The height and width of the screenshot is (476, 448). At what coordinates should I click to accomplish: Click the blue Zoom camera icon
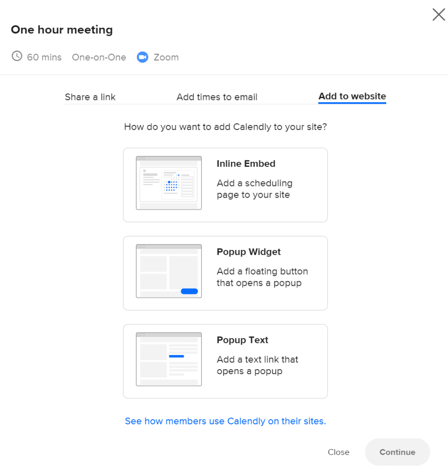[x=142, y=57]
